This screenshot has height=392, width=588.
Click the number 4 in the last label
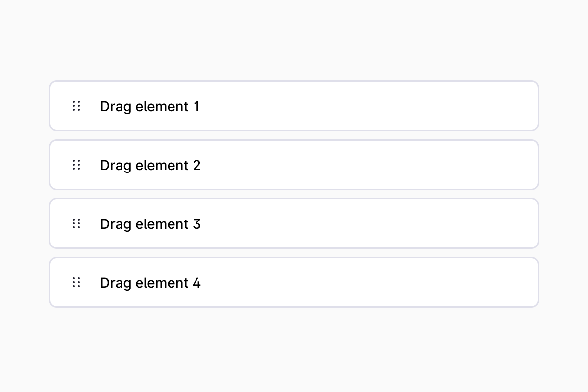click(x=196, y=283)
